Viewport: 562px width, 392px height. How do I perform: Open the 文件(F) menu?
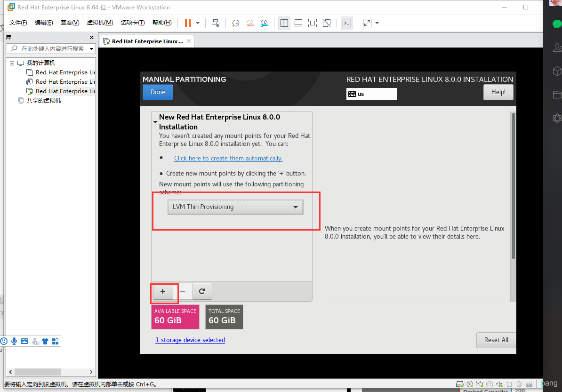tap(18, 23)
